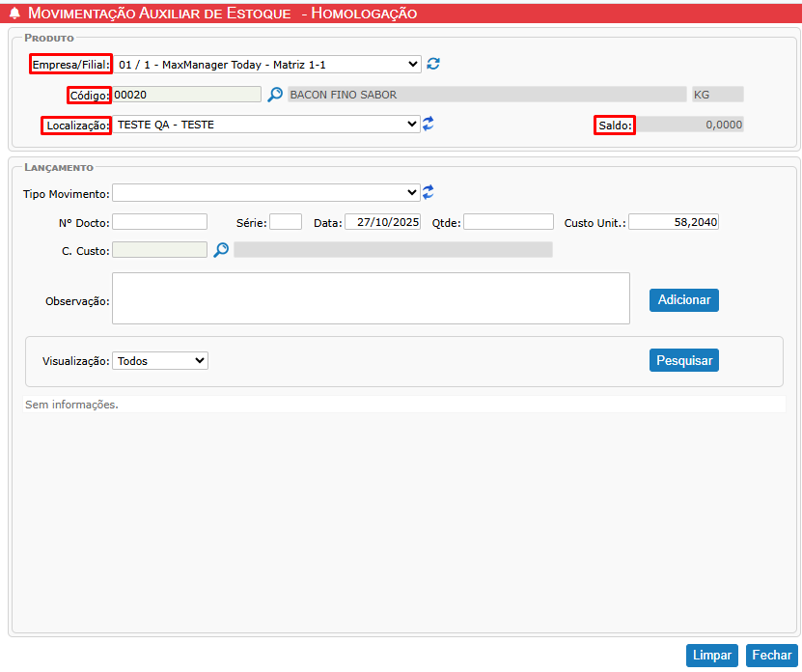
Task: Expand the Empresa/Filial dropdown
Action: (267, 64)
